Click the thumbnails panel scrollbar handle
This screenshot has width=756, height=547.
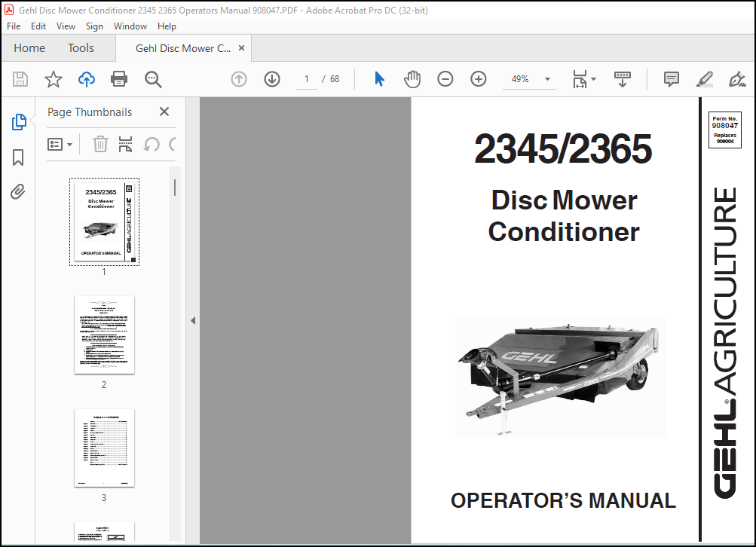(175, 188)
